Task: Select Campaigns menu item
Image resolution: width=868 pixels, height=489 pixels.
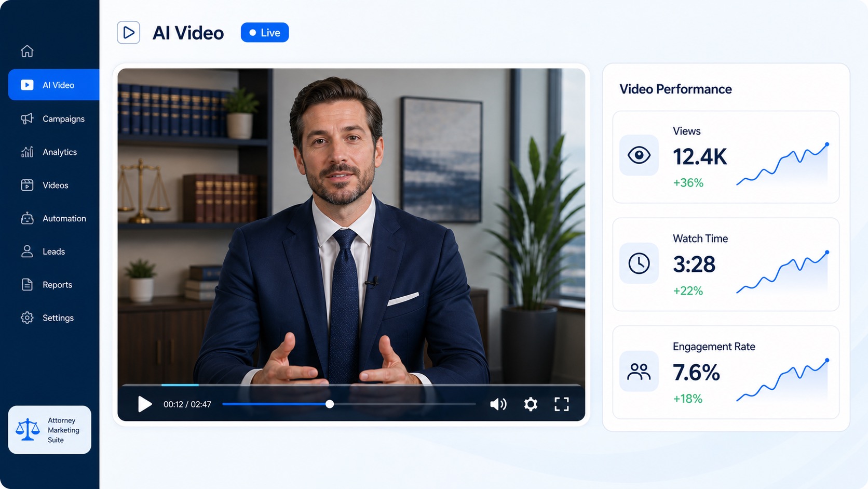Action: click(x=63, y=118)
